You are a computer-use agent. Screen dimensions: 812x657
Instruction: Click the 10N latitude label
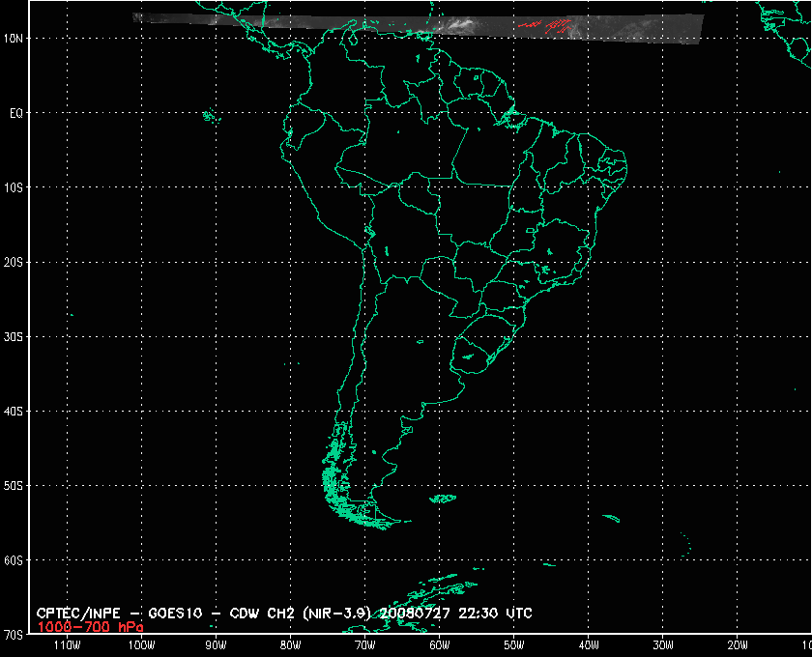[16, 39]
